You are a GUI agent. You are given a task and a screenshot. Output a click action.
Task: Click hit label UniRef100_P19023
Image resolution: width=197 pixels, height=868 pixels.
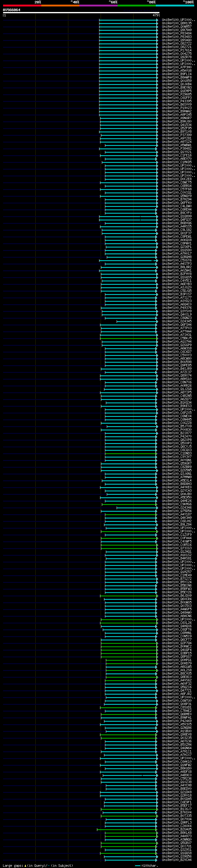pyautogui.click(x=177, y=108)
